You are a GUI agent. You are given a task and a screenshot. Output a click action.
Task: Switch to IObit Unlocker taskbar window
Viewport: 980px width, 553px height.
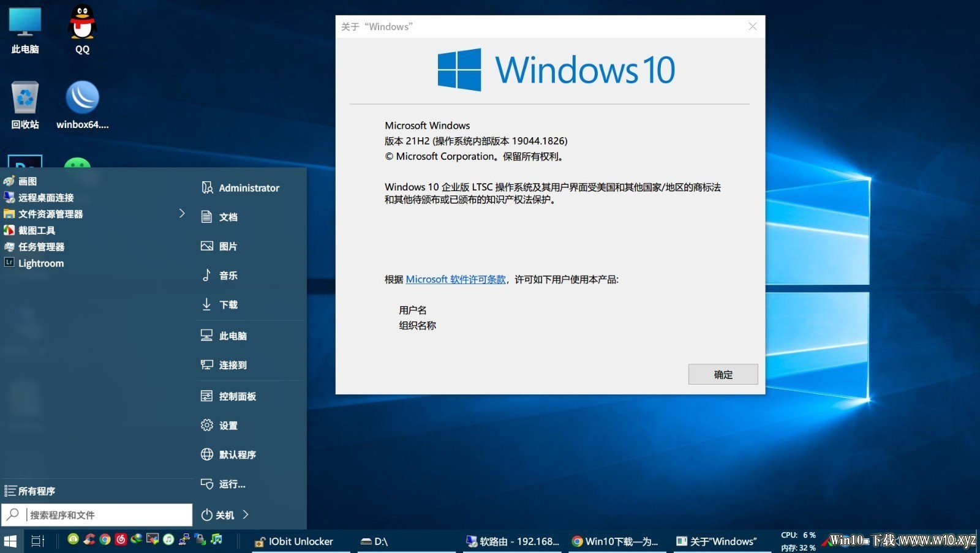(300, 541)
